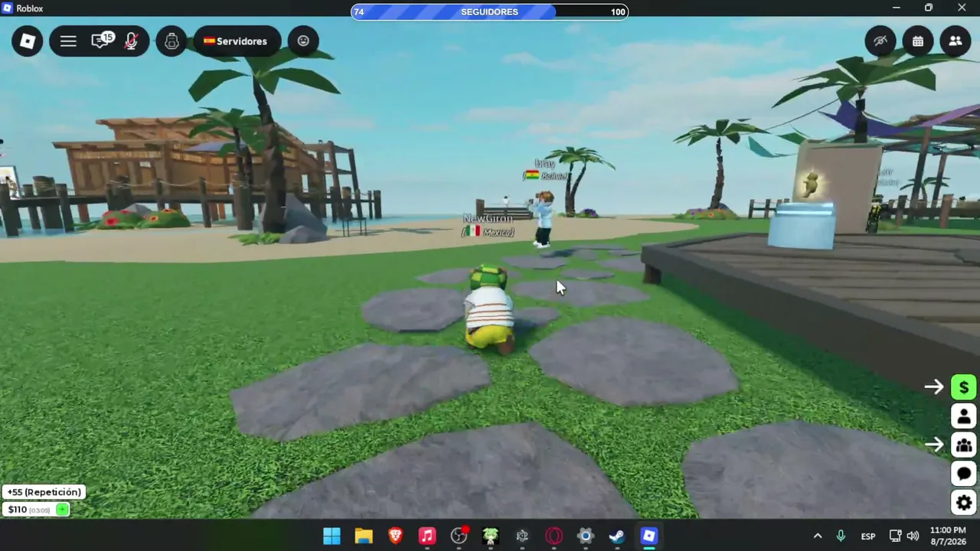The width and height of the screenshot is (980, 551).
Task: Click the SEGUIDORES progress bar
Action: coord(489,11)
